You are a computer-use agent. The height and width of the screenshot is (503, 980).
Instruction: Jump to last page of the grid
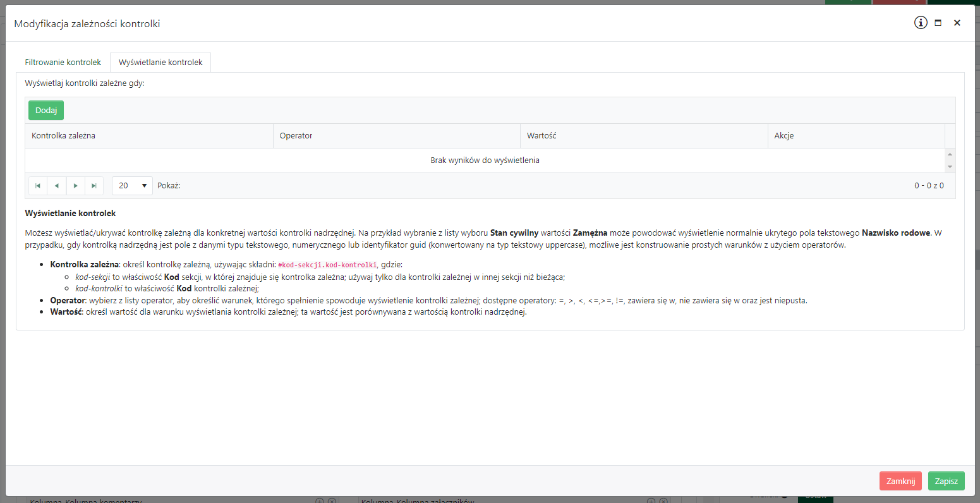94,186
